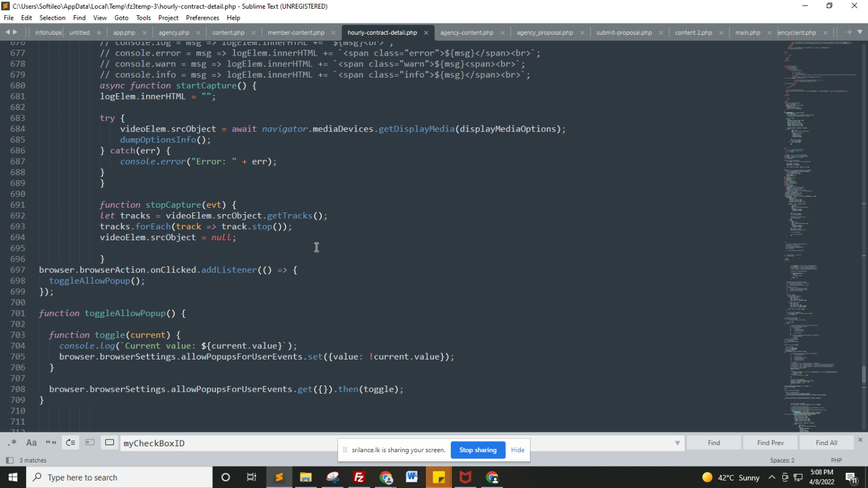The height and width of the screenshot is (488, 868).
Task: Open the PHP syntax selector
Action: tap(836, 460)
